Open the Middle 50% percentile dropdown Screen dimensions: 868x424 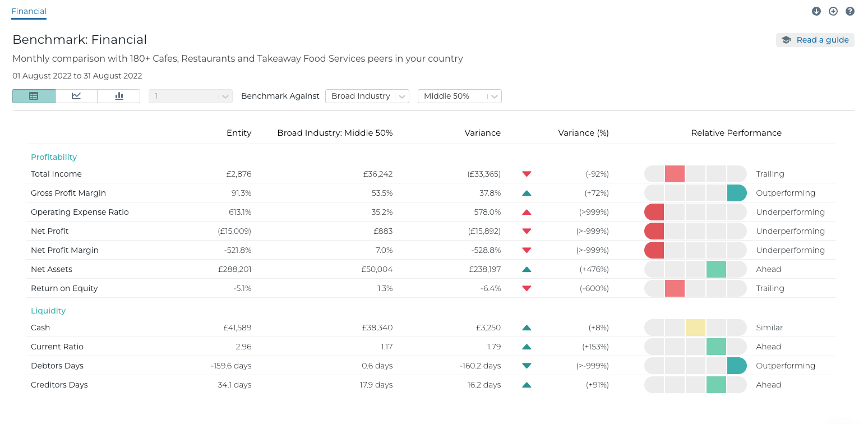pyautogui.click(x=459, y=96)
